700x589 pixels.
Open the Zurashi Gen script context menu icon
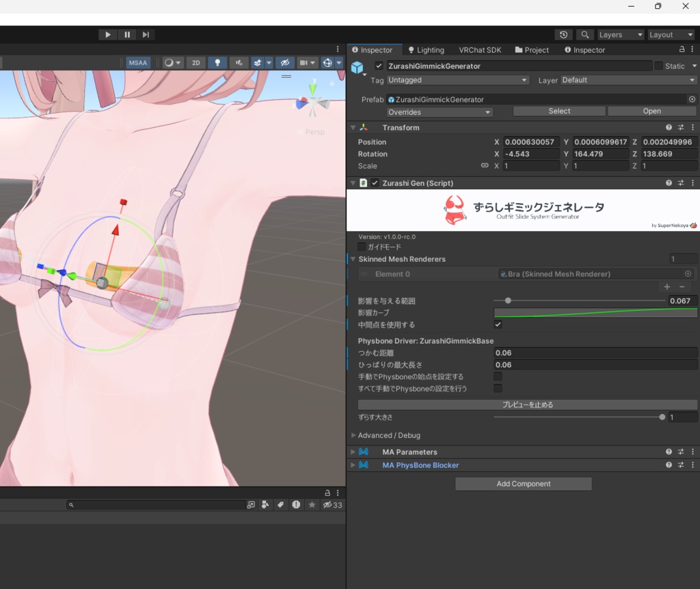692,182
